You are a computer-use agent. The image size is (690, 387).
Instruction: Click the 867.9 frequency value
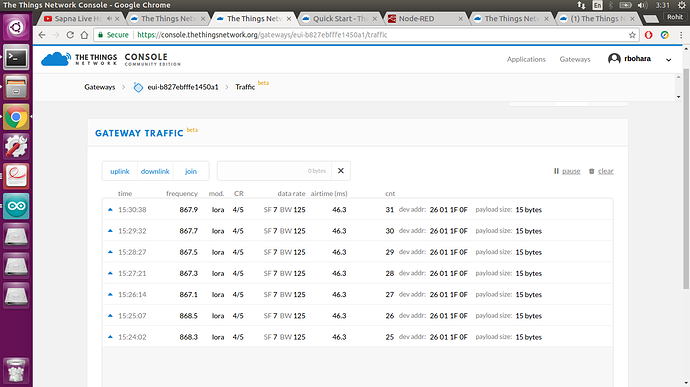coord(188,210)
